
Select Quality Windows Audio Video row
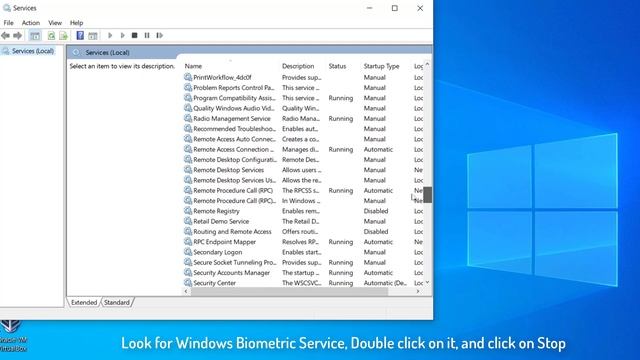click(303, 108)
